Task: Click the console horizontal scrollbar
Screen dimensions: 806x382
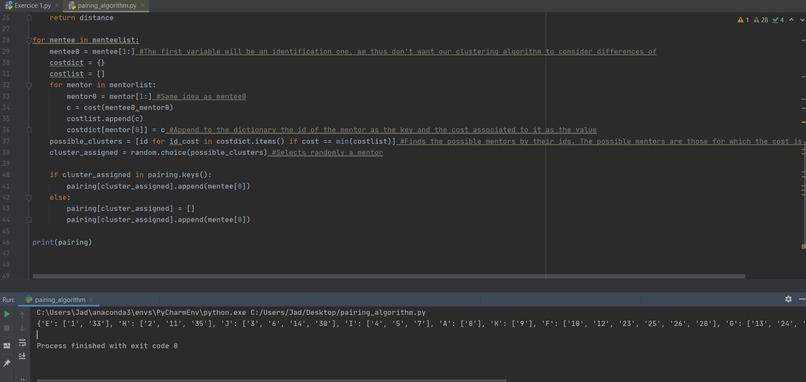Action: [x=271, y=380]
